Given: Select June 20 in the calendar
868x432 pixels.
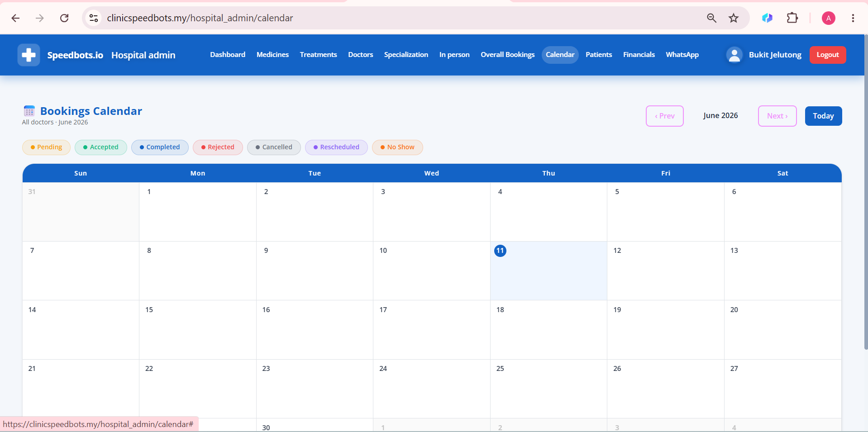Looking at the screenshot, I should [783, 330].
